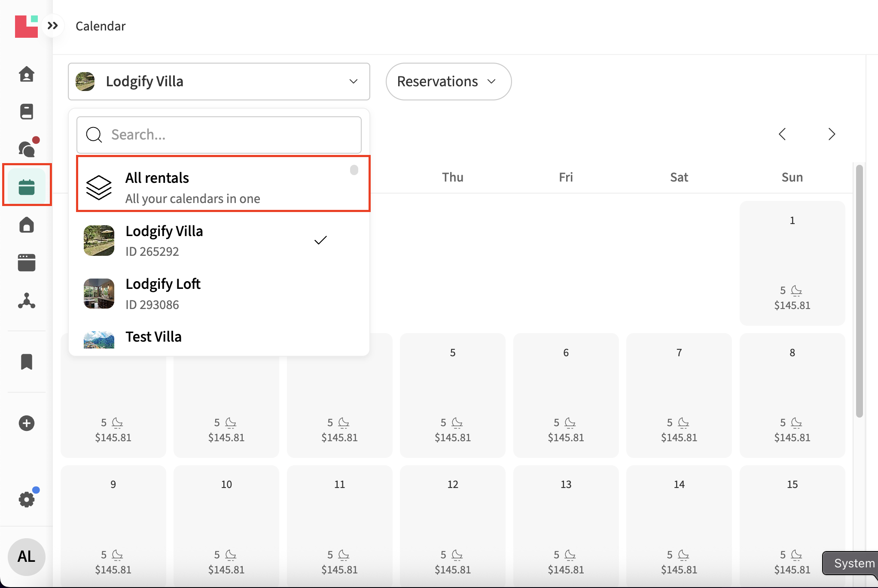Image resolution: width=878 pixels, height=588 pixels.
Task: Open the Home dashboard sidebar icon
Action: pyautogui.click(x=27, y=74)
